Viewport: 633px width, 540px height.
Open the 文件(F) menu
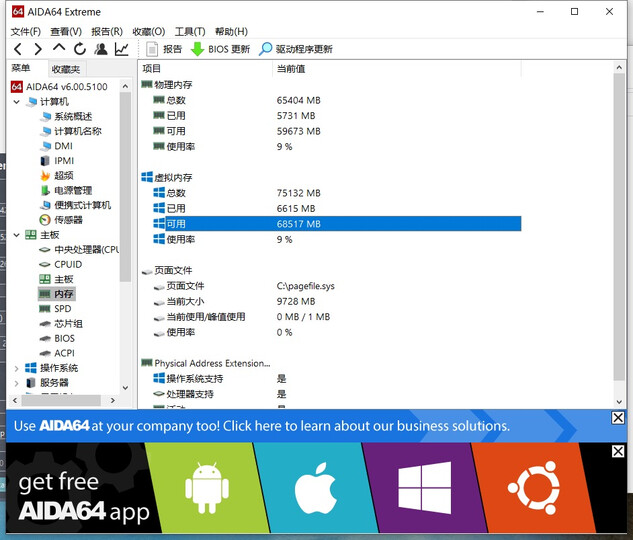click(25, 31)
